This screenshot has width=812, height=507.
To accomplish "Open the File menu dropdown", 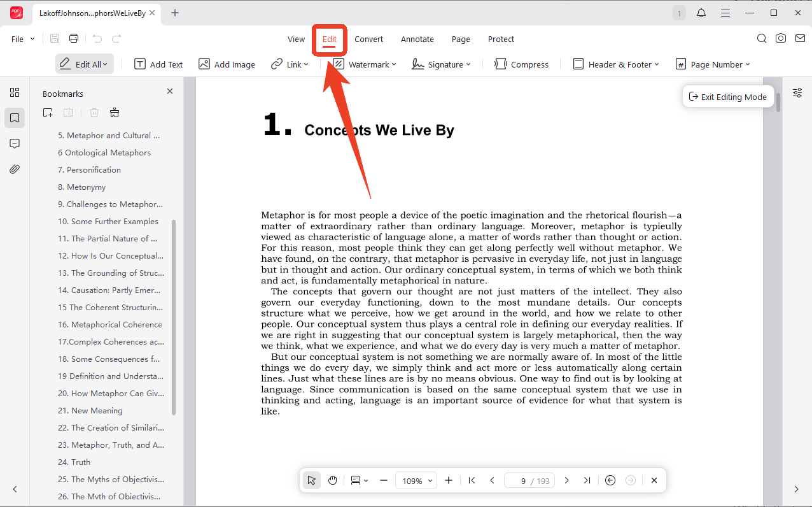I will [x=23, y=39].
